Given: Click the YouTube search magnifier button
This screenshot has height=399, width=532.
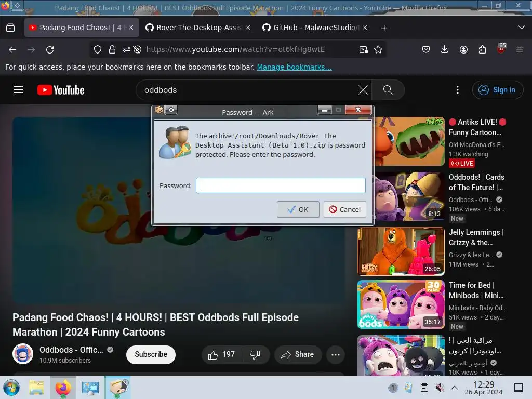Looking at the screenshot, I should coord(388,90).
